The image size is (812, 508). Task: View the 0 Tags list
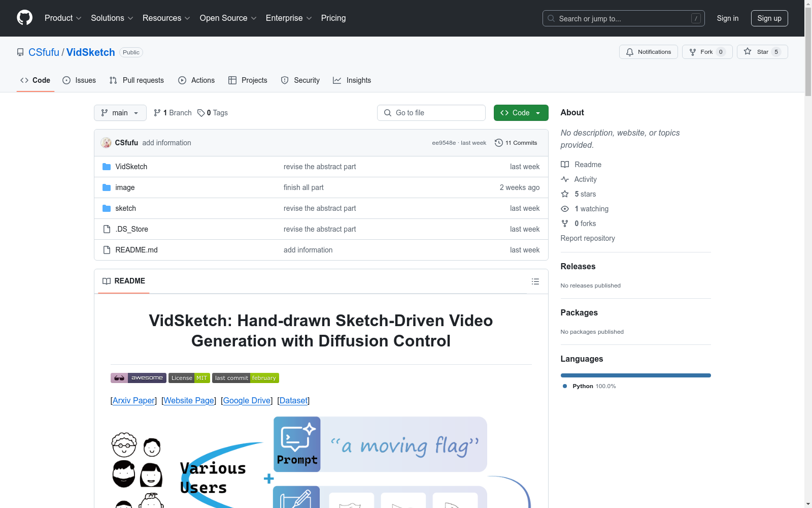coord(213,113)
